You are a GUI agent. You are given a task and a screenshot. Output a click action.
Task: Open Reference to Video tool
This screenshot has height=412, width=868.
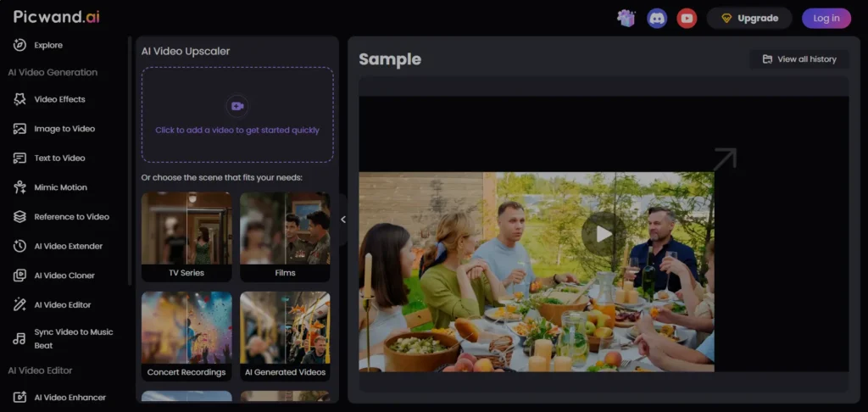72,216
